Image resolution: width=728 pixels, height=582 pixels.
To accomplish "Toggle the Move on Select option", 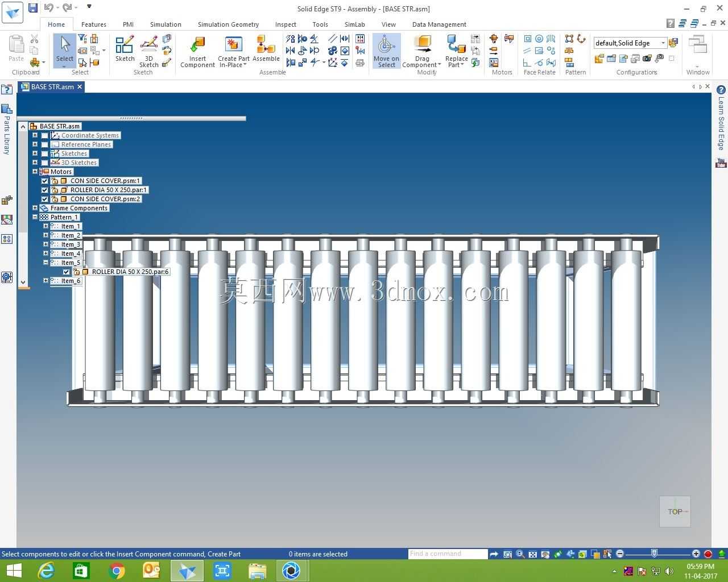I will 387,51.
